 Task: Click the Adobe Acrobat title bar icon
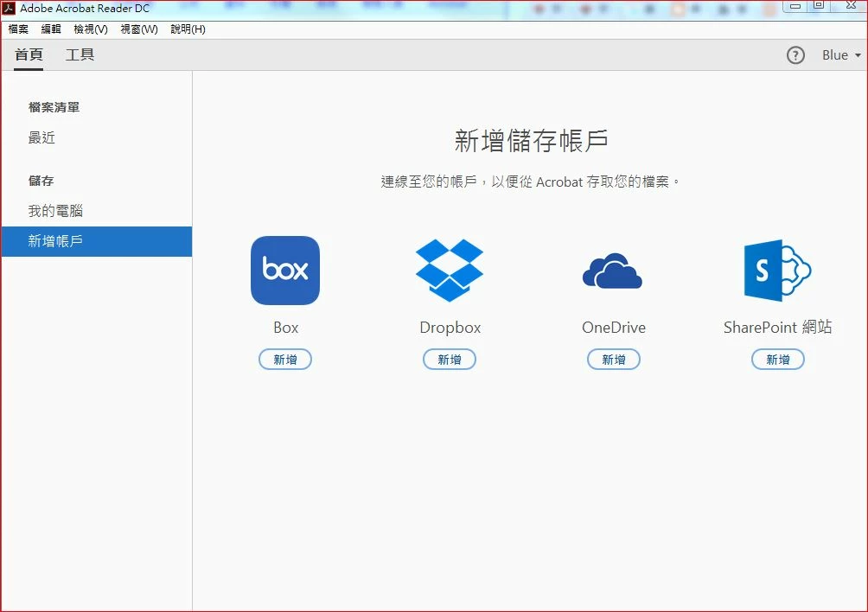[x=9, y=9]
